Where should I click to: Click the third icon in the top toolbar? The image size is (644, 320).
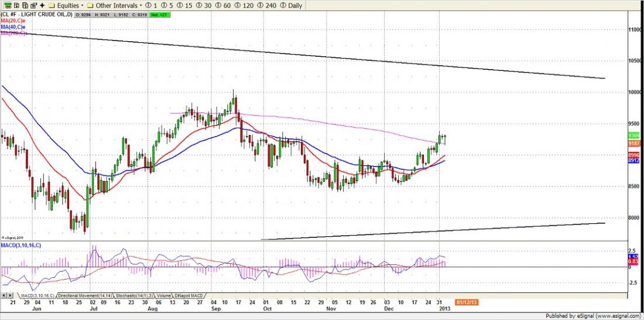[24, 5]
